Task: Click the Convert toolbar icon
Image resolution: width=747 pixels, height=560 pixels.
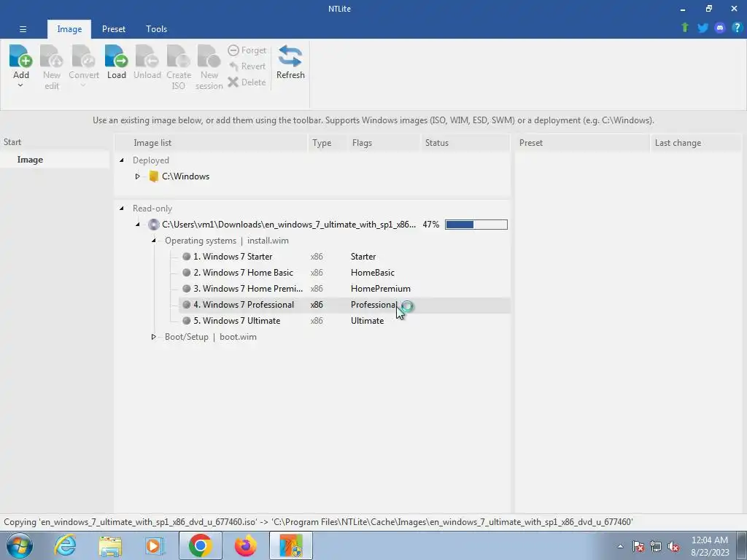Action: 83,56
